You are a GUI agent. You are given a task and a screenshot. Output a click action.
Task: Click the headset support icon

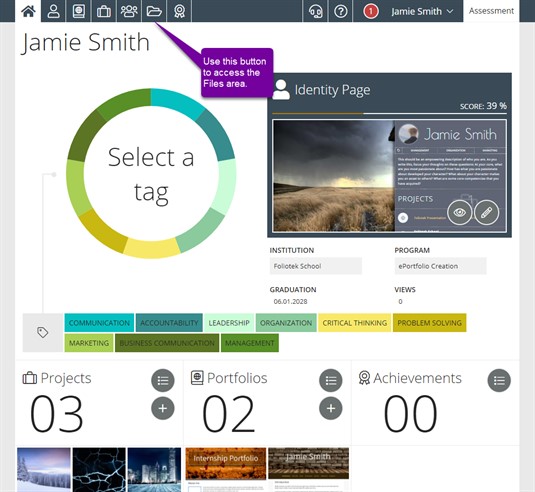(x=316, y=11)
